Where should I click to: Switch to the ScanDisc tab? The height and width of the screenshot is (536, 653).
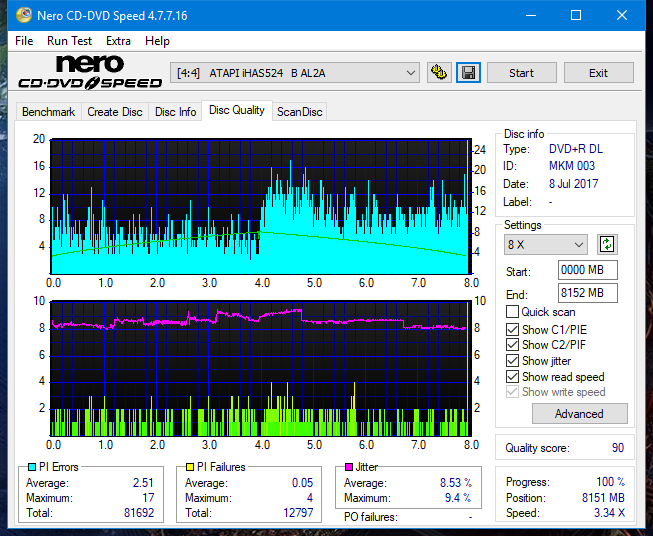click(299, 112)
